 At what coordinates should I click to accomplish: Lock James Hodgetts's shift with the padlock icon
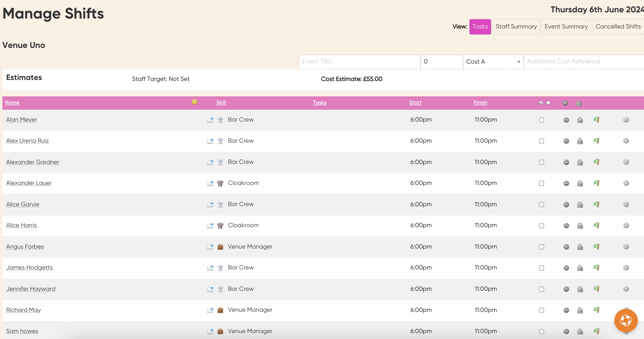pos(580,268)
